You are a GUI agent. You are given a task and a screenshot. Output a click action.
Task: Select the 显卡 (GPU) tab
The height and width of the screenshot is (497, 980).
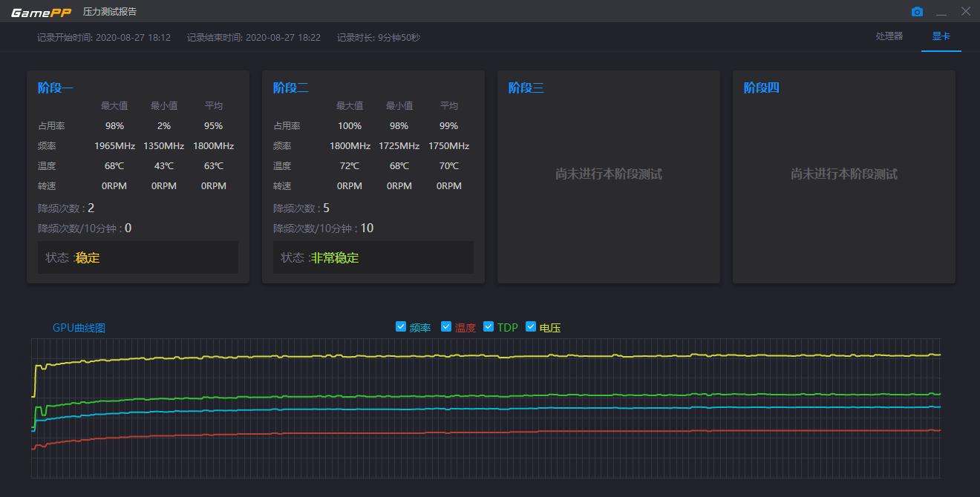941,35
